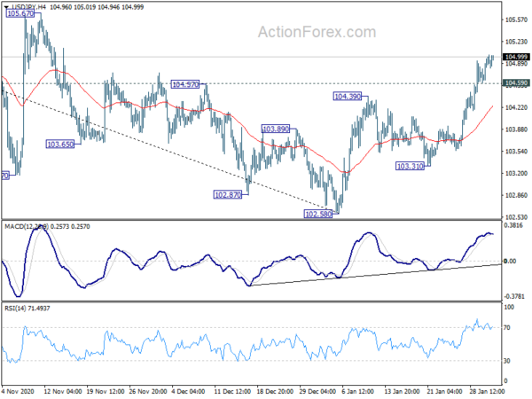
Task: Select the 103.890 price label
Action: coord(276,129)
